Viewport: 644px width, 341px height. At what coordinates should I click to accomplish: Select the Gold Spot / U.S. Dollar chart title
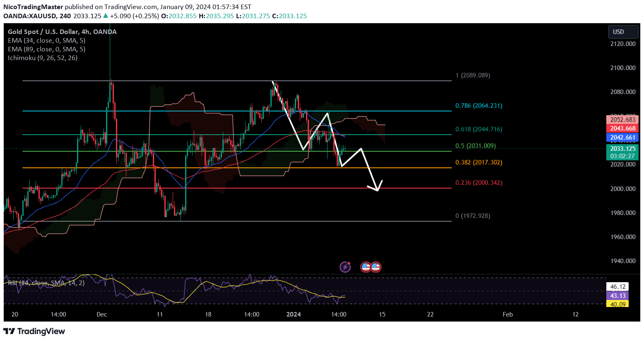(62, 32)
